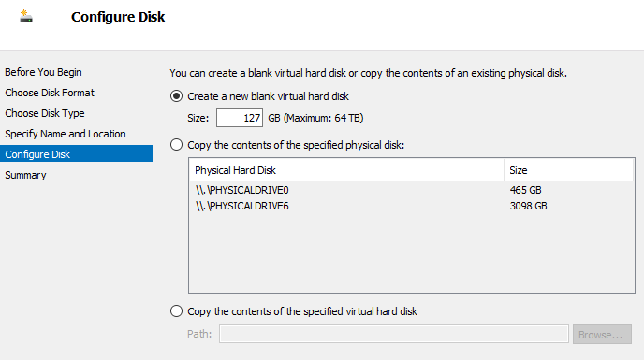Open the Choose Disk Format step

[x=50, y=93]
